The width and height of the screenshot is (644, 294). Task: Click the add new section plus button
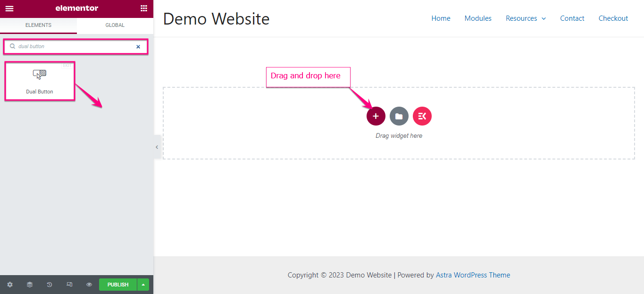[x=376, y=116]
